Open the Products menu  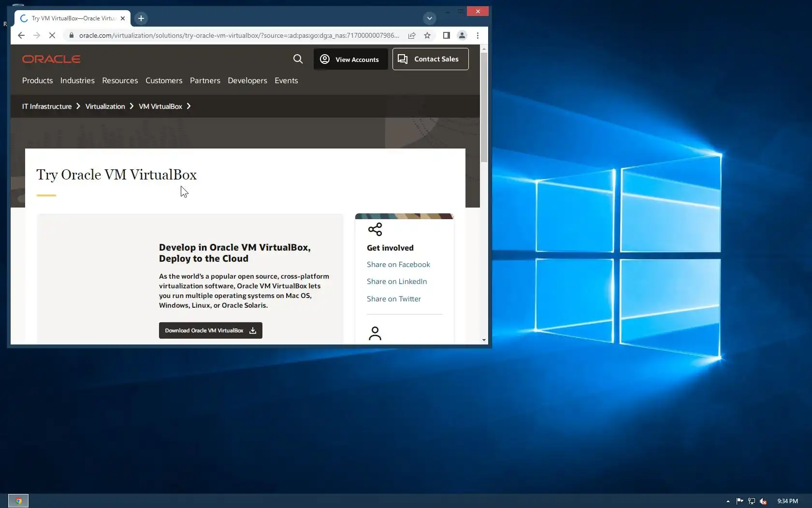37,80
